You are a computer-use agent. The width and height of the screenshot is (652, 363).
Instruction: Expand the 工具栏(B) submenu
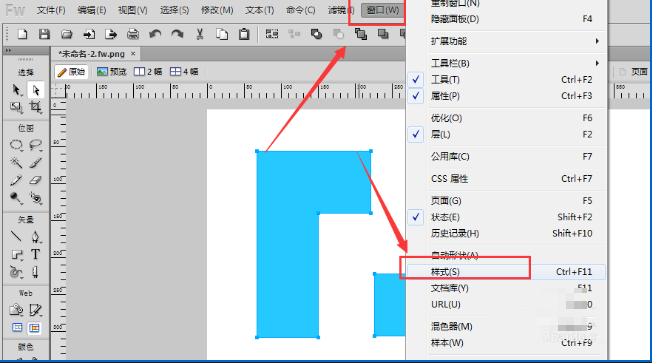point(516,63)
